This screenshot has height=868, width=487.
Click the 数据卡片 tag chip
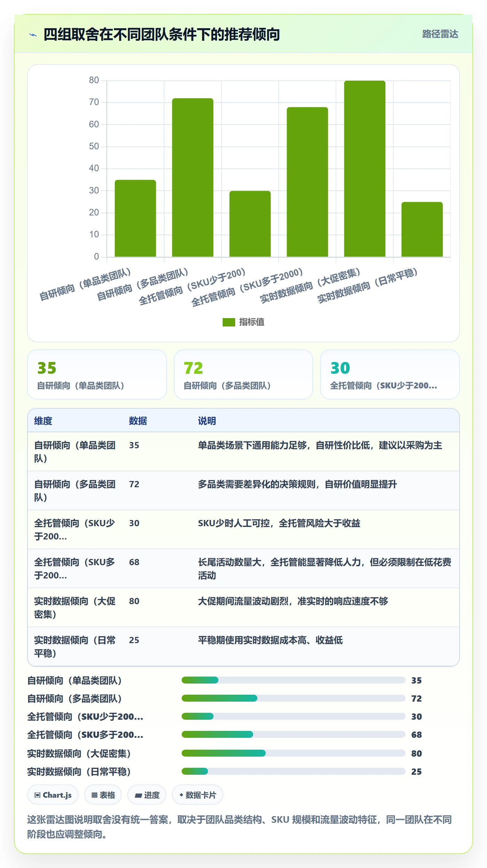[x=198, y=795]
